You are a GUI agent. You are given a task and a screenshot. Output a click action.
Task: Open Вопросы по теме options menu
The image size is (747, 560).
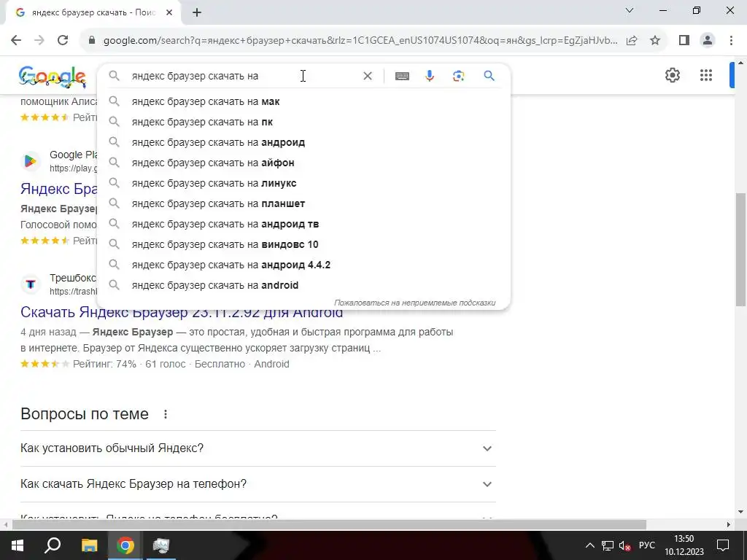point(166,414)
